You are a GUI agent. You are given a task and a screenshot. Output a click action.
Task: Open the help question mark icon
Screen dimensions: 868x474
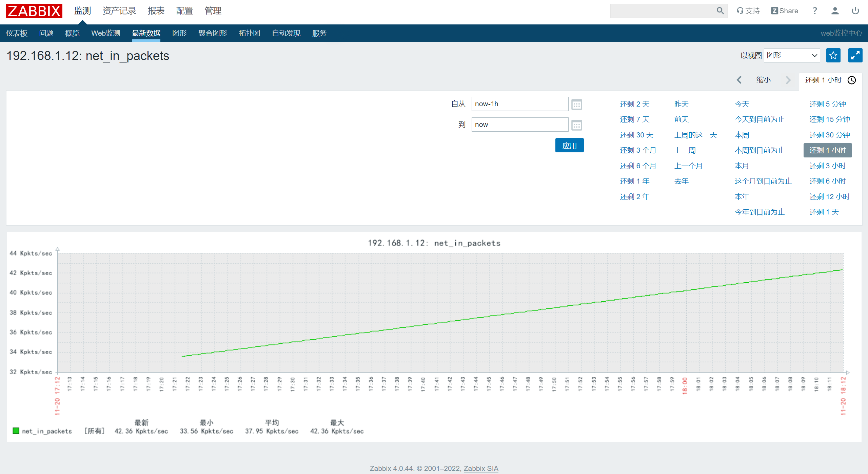coord(815,11)
